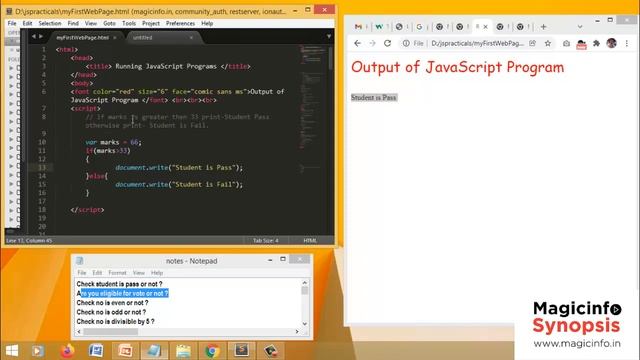This screenshot has height=360, width=640.
Task: Open Chrome's three-dot menu
Action: click(x=627, y=43)
